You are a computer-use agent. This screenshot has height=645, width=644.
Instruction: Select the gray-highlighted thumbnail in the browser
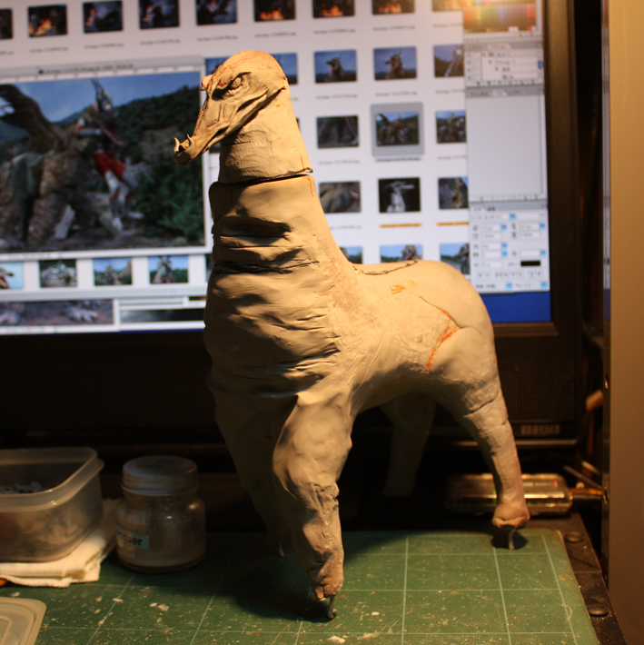[397, 129]
